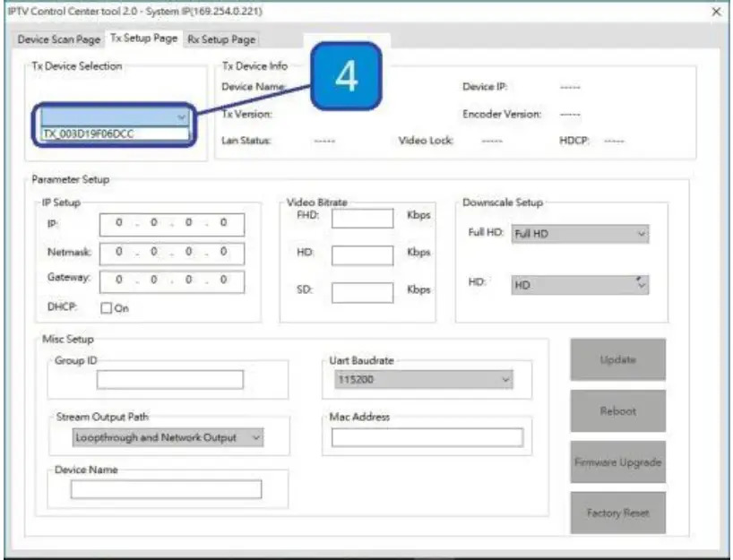Expand the Tx Device Selection dropdown
This screenshot has width=733, height=560.
point(115,116)
